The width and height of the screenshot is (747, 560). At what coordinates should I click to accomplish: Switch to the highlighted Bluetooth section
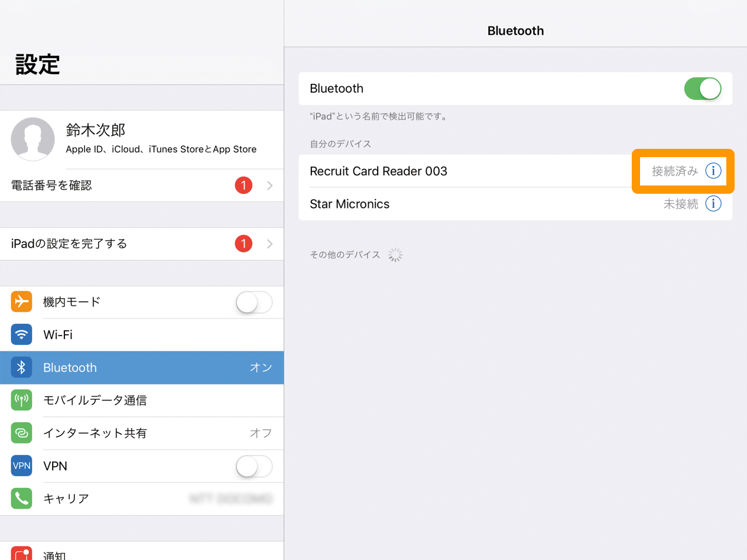(x=142, y=367)
